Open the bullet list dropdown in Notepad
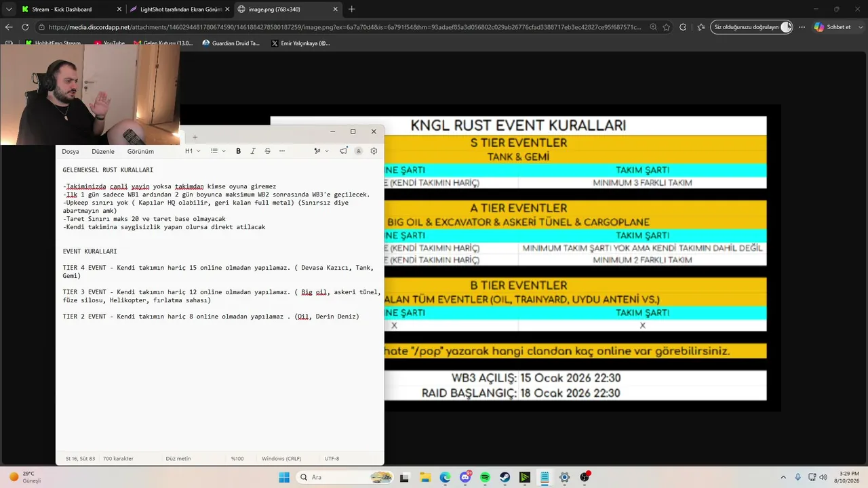Image resolution: width=868 pixels, height=488 pixels. coord(218,151)
